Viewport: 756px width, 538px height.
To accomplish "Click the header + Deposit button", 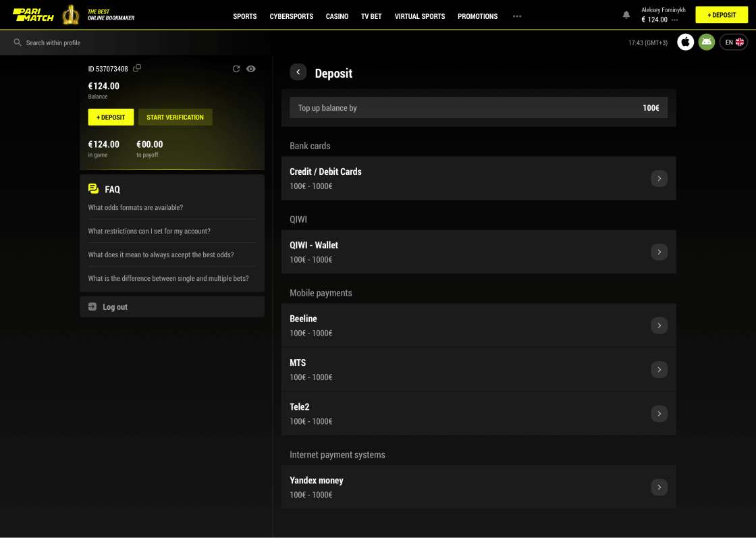I will [722, 15].
